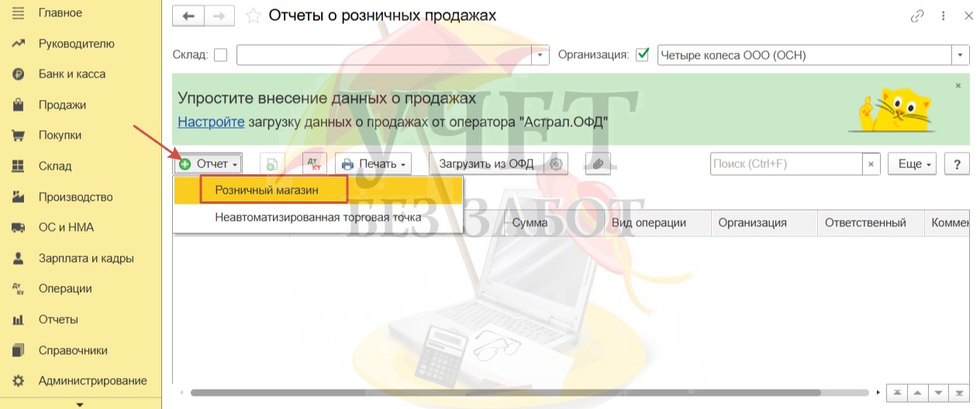Expand the Склад dropdown list
The image size is (980, 409).
pyautogui.click(x=540, y=55)
